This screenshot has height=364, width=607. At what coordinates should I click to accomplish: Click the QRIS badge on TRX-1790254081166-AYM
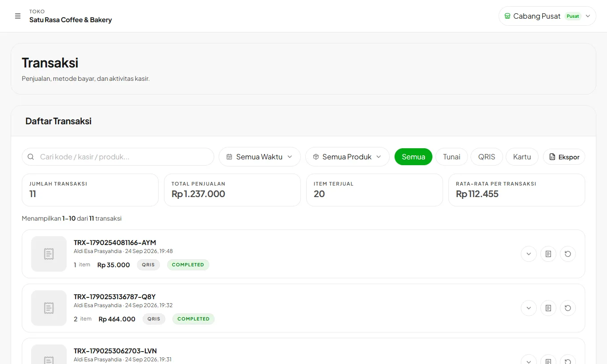148,265
